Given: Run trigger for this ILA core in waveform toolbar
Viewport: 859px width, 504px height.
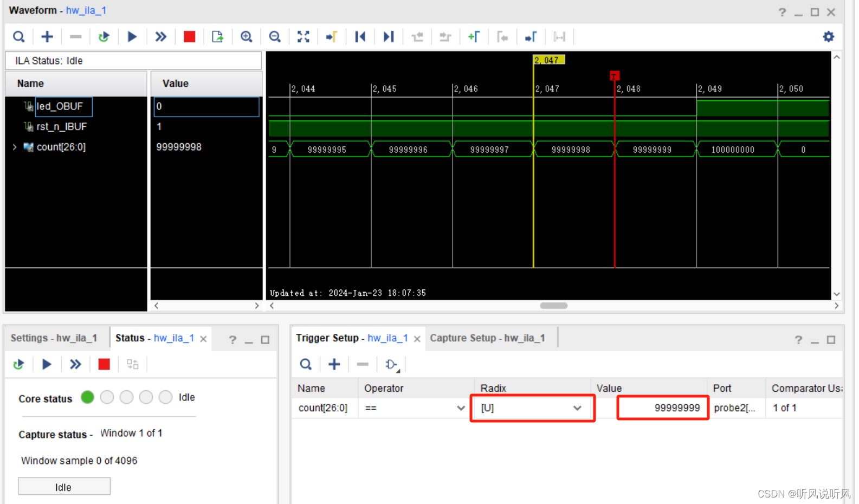Looking at the screenshot, I should pos(132,37).
